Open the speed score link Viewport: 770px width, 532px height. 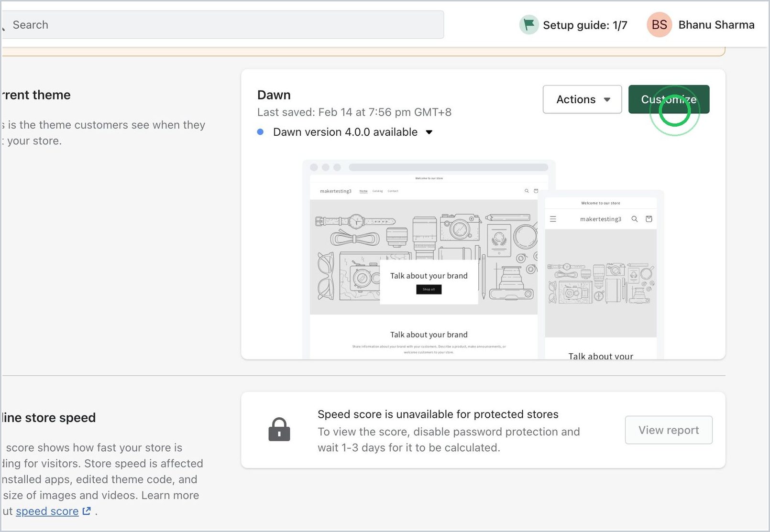tap(47, 511)
